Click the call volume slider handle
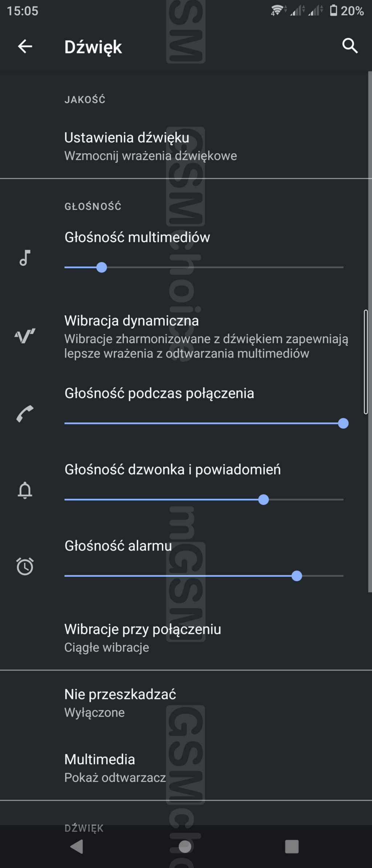The width and height of the screenshot is (372, 868). pyautogui.click(x=343, y=423)
